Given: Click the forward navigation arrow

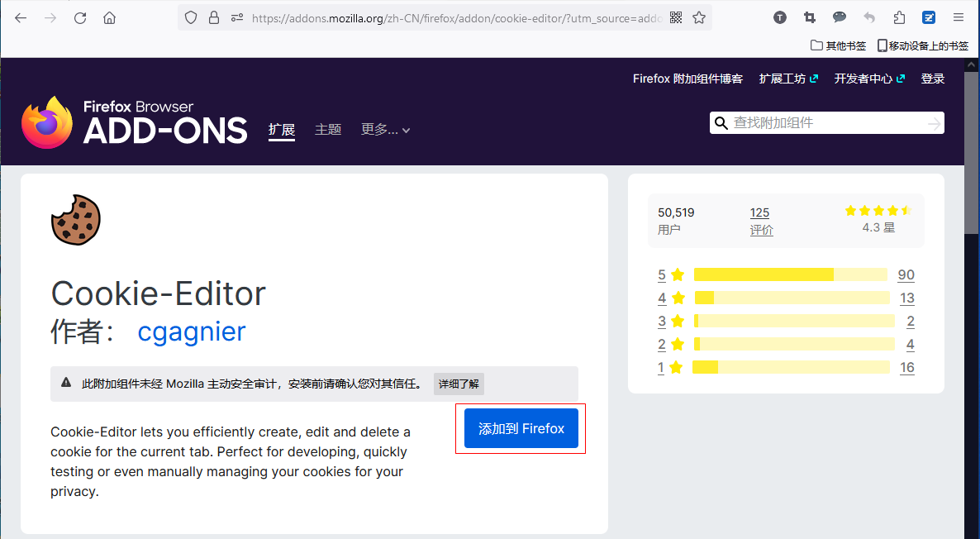Looking at the screenshot, I should pos(50,18).
